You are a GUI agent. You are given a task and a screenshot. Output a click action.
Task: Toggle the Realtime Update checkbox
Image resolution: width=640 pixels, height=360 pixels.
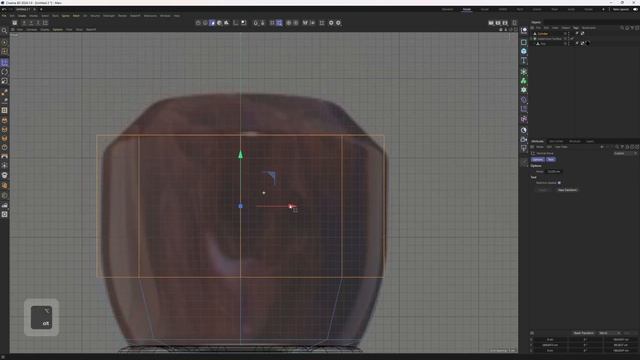click(x=559, y=183)
